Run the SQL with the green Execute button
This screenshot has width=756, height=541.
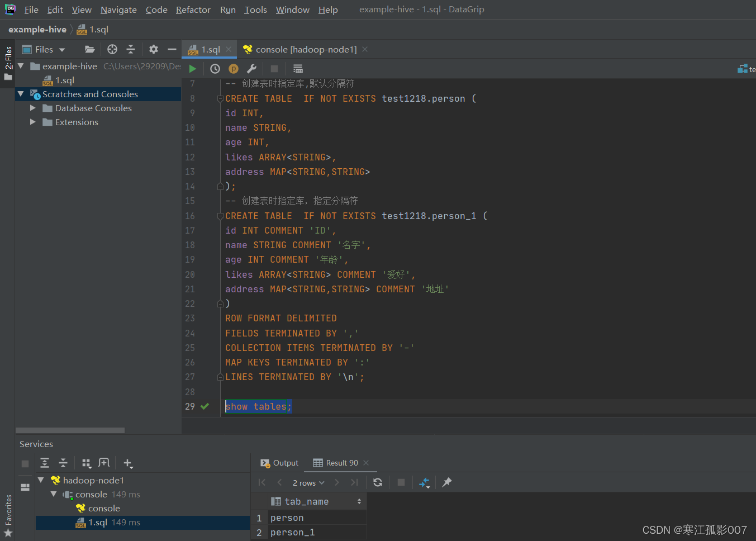pos(193,69)
